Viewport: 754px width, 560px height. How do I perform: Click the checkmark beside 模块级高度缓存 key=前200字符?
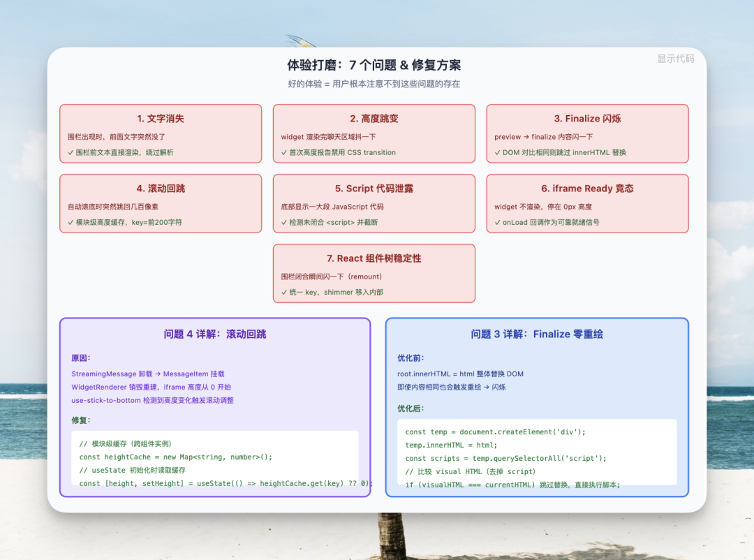pos(71,222)
